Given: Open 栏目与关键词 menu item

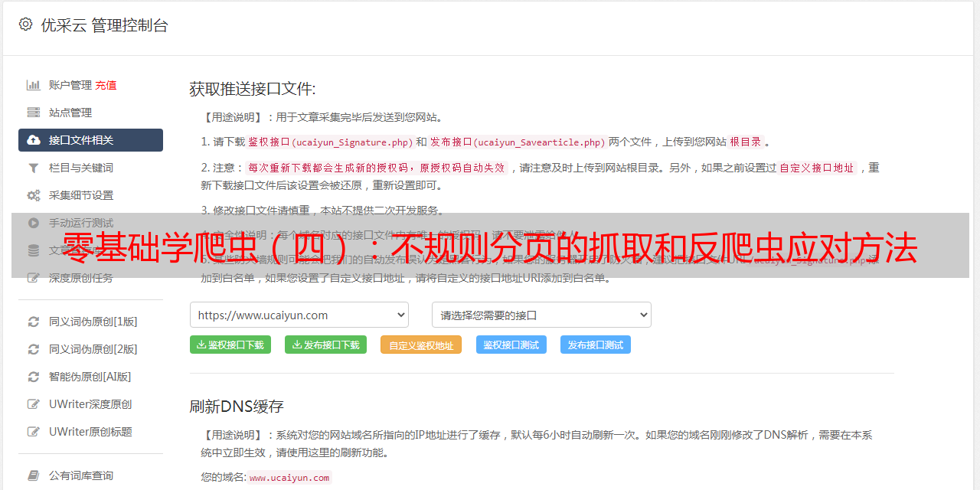Looking at the screenshot, I should pyautogui.click(x=90, y=168).
